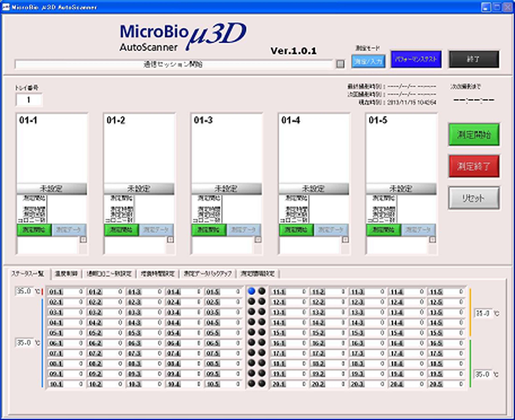
Task: Click the memo text box of panel 01-1
Action: (x=48, y=245)
